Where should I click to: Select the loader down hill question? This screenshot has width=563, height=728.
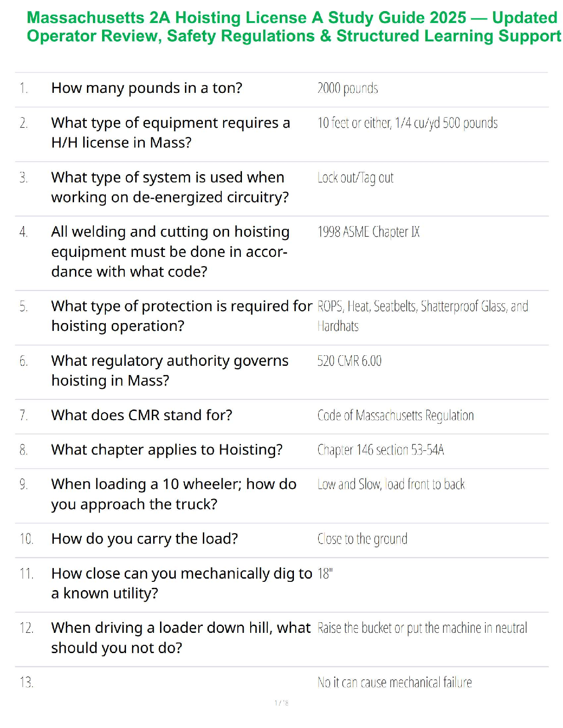(x=180, y=637)
